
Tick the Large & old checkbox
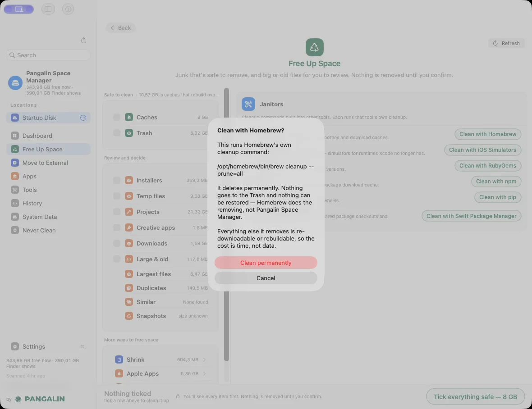click(117, 259)
